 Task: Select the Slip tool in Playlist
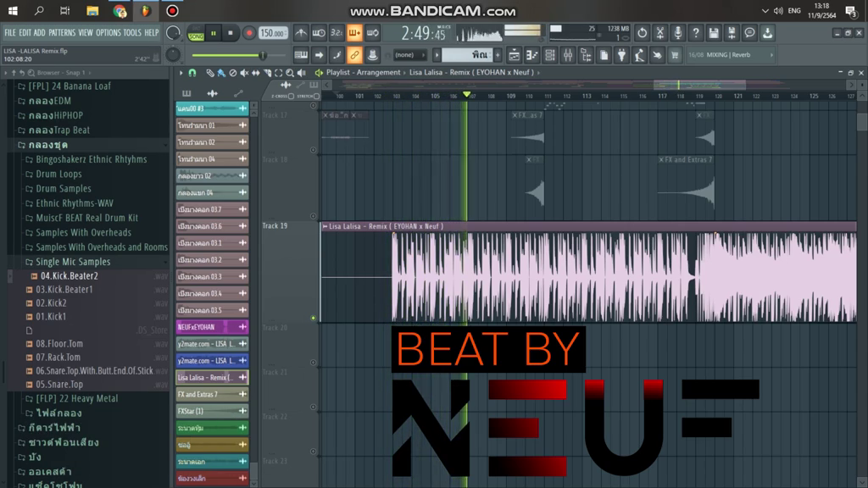pos(256,73)
